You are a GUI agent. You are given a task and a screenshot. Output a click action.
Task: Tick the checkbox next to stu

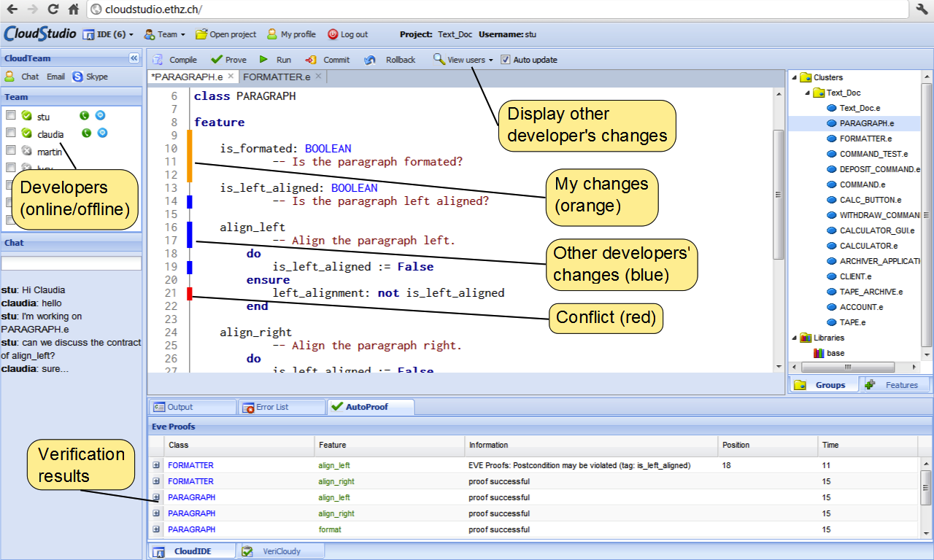(11, 115)
